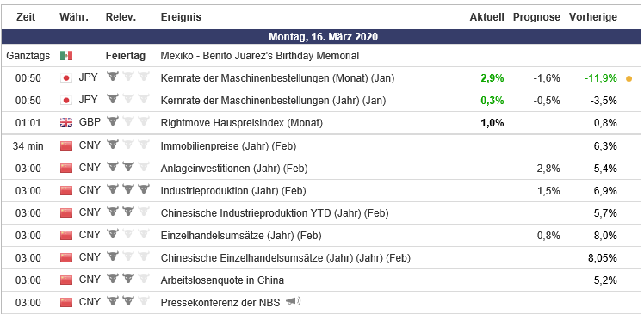Click the orange revision dot beside -11,9%
Image resolution: width=644 pixels, height=314 pixels.
click(x=629, y=79)
